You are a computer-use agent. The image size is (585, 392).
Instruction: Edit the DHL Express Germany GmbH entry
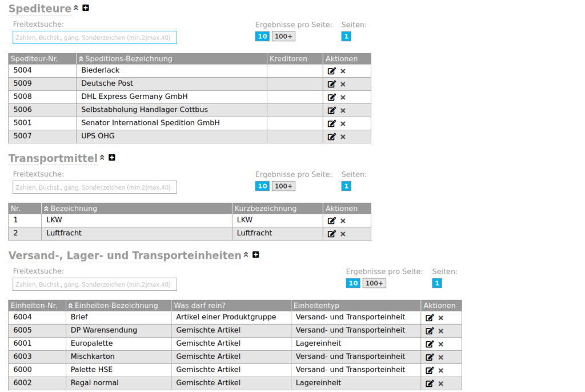point(332,97)
